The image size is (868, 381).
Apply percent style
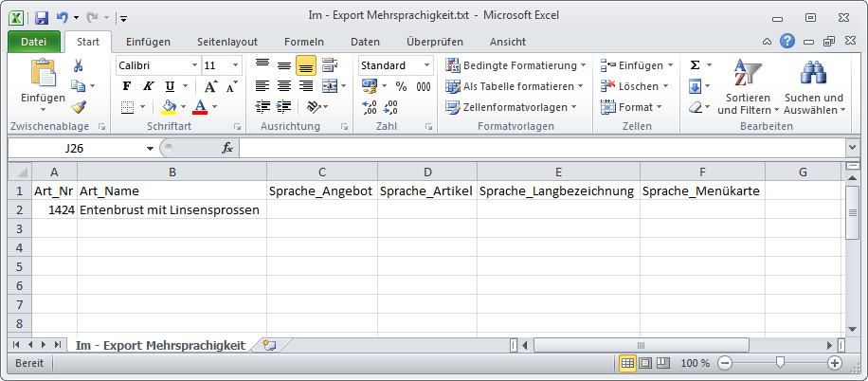pos(402,86)
